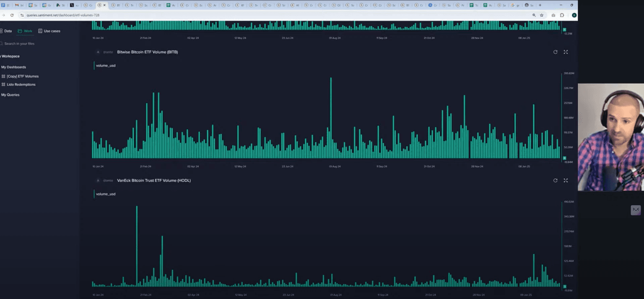Screen dimensions: 644x299
Task: Open the Lido Redemptions dashboard
Action: point(21,85)
